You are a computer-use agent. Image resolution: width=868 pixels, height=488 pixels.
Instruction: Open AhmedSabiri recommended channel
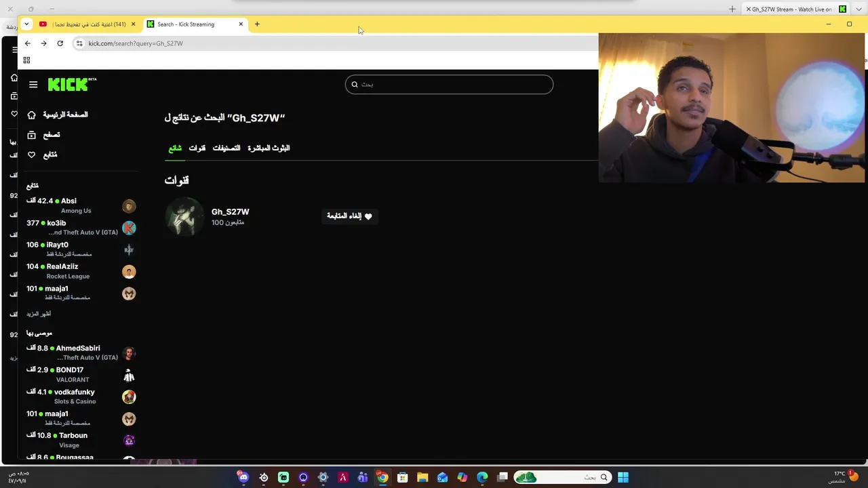(81, 352)
